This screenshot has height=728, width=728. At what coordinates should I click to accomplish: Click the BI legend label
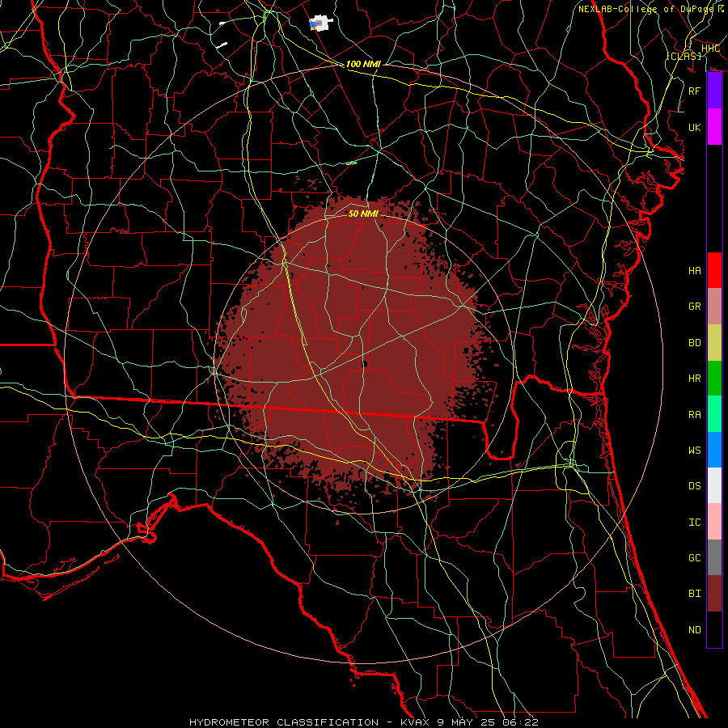694,594
